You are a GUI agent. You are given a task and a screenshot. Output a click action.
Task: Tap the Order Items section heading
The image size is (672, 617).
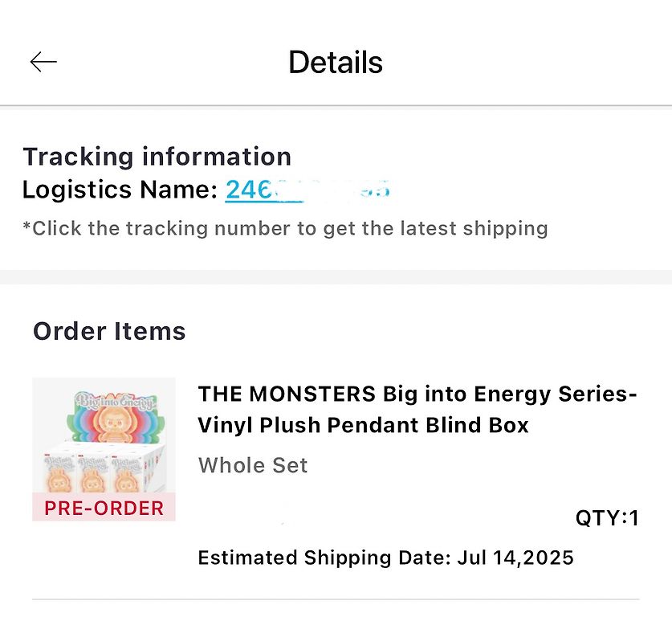point(109,331)
